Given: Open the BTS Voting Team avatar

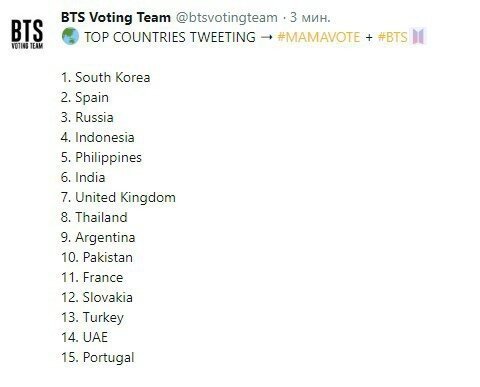Looking at the screenshot, I should point(27,34).
